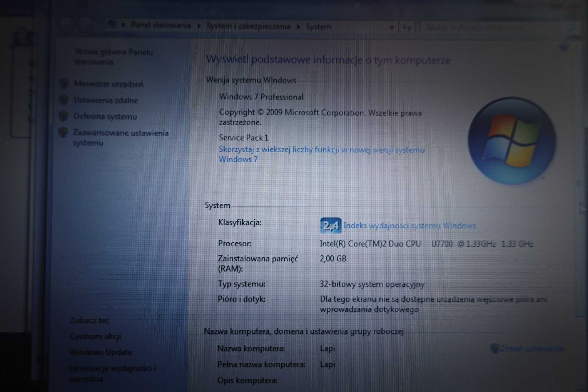Click the Pióro i dotyk label
The width and height of the screenshot is (588, 392).
tap(241, 299)
